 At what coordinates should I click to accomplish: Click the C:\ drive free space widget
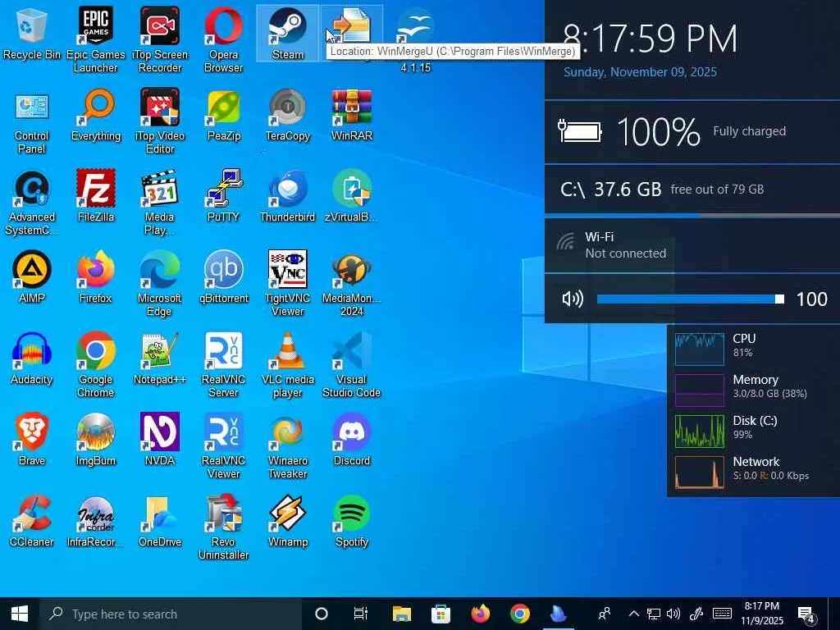pyautogui.click(x=692, y=189)
